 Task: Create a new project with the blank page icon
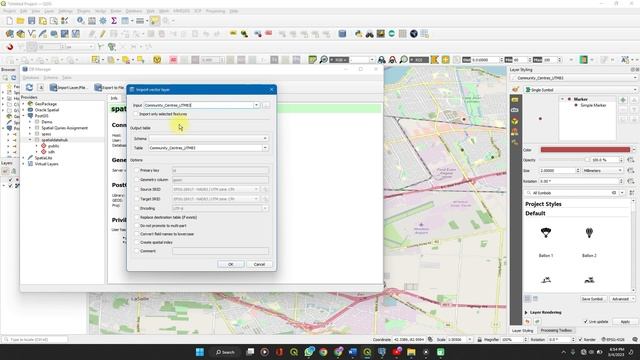(9, 20)
